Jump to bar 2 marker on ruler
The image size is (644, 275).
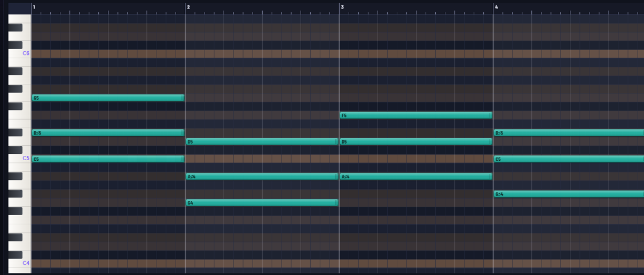pyautogui.click(x=188, y=7)
